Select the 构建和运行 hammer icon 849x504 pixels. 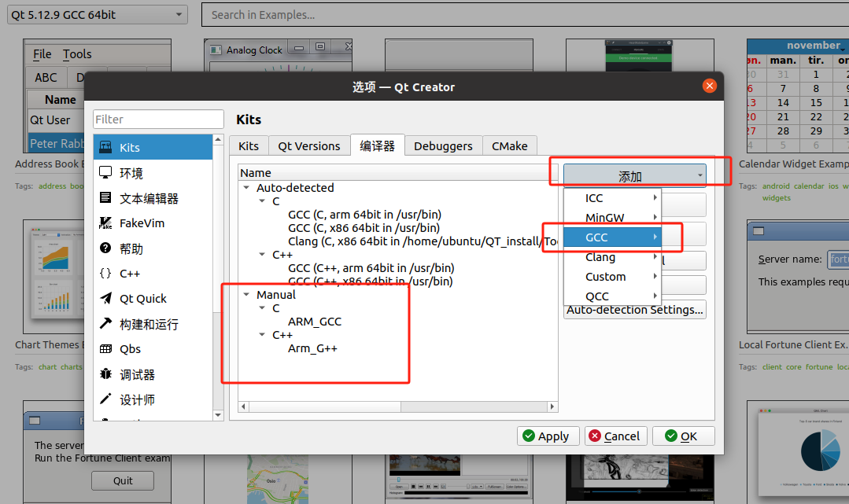click(105, 324)
